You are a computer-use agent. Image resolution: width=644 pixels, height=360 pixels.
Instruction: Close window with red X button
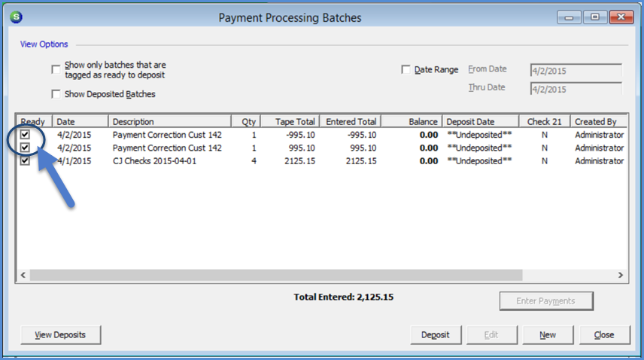621,17
